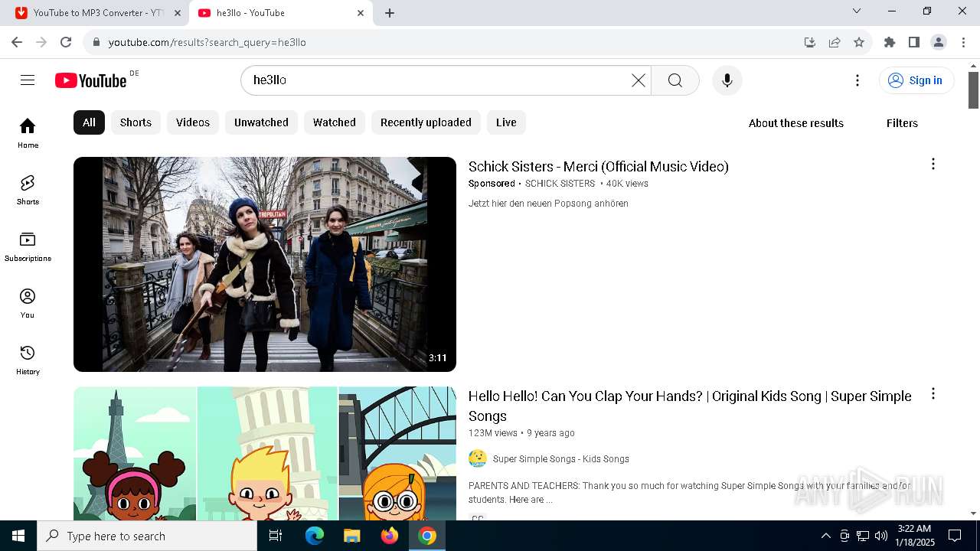980x551 pixels.
Task: Open File Explorer from taskbar
Action: [351, 536]
